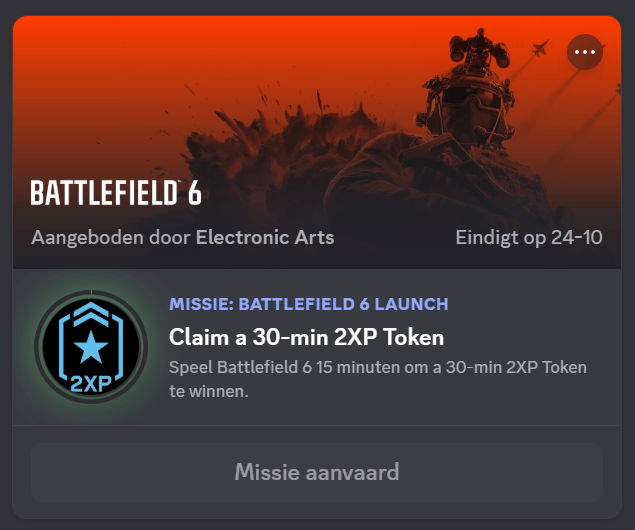The height and width of the screenshot is (530, 635).
Task: Open the three-dot more options menu
Action: point(584,52)
